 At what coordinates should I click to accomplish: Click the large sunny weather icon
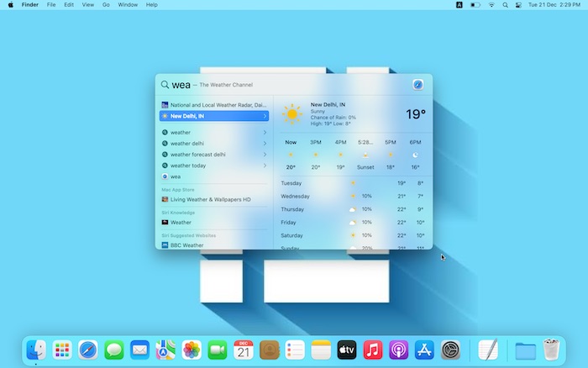coord(291,114)
